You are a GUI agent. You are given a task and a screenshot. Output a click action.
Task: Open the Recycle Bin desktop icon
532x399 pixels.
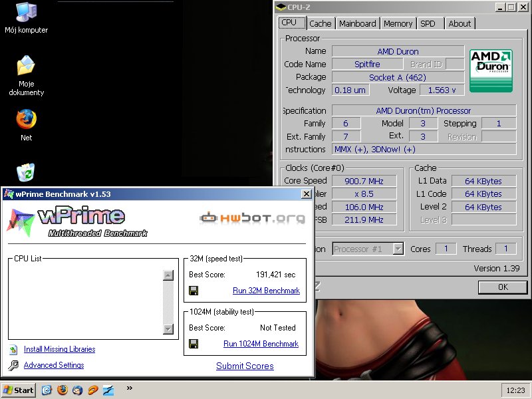[x=26, y=172]
